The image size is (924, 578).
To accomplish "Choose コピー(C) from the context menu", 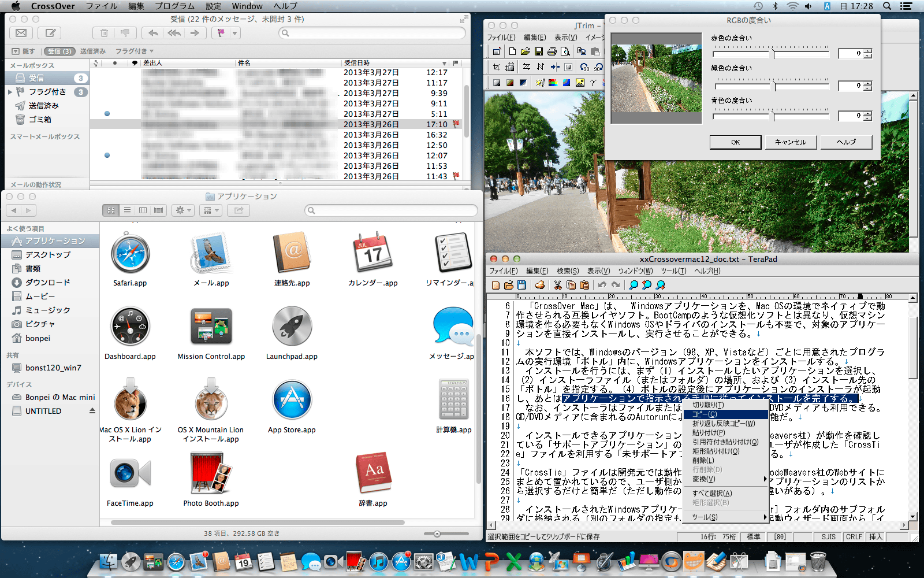I will click(x=726, y=414).
